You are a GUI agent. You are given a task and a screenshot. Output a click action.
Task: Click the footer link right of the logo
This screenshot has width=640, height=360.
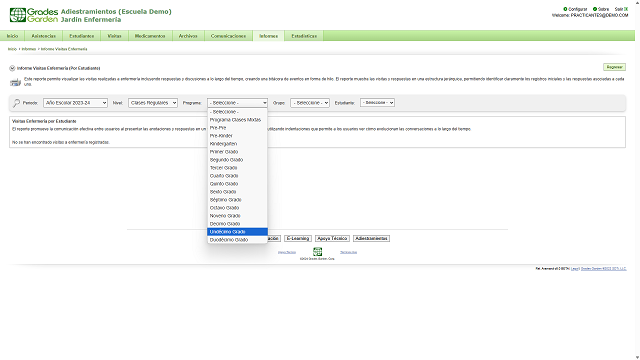pyautogui.click(x=349, y=252)
